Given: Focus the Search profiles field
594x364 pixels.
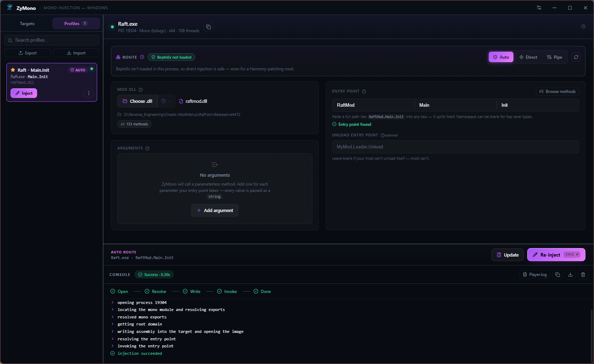Looking at the screenshot, I should tap(52, 40).
